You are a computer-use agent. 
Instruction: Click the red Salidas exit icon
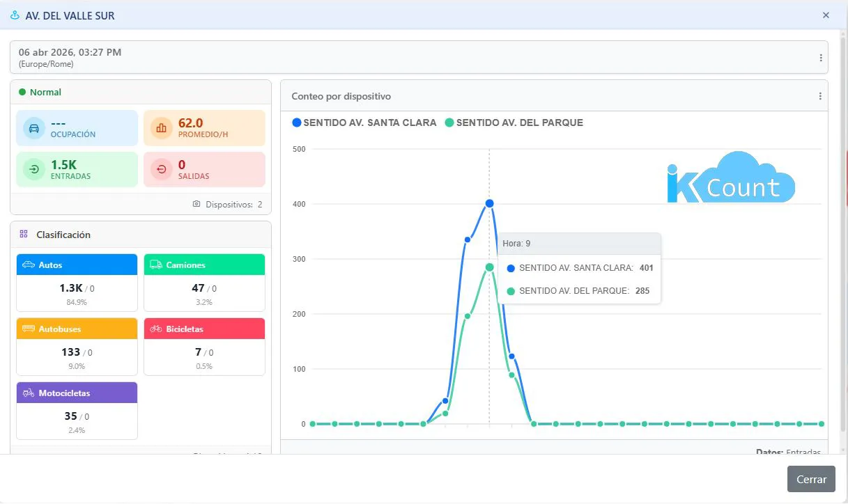click(x=161, y=170)
